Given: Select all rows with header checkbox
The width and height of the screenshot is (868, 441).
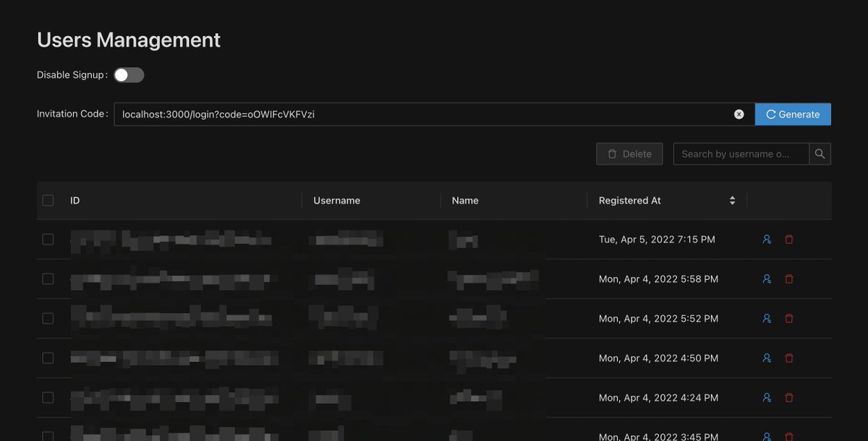Looking at the screenshot, I should click(48, 200).
